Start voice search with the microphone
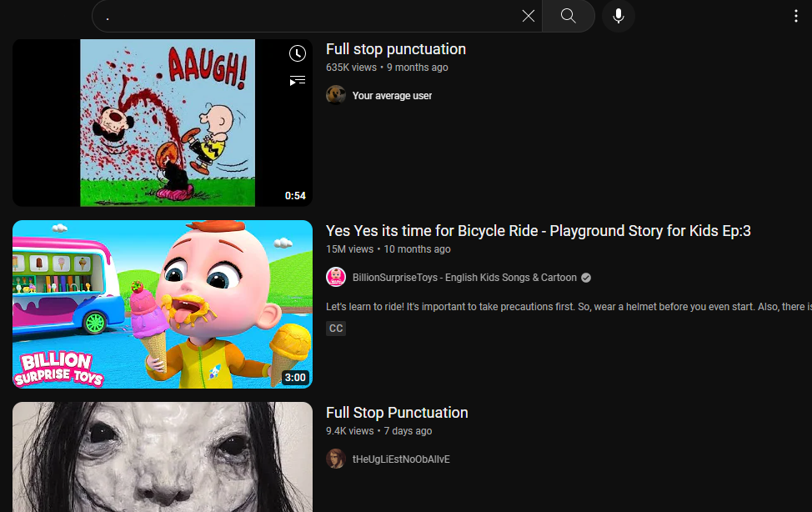The width and height of the screenshot is (812, 512). [x=619, y=16]
